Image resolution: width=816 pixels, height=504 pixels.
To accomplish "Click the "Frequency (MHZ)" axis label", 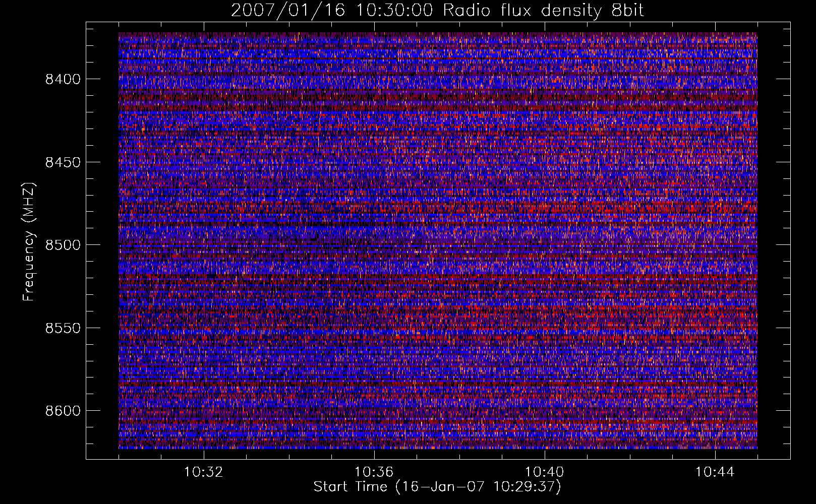I will tap(29, 242).
